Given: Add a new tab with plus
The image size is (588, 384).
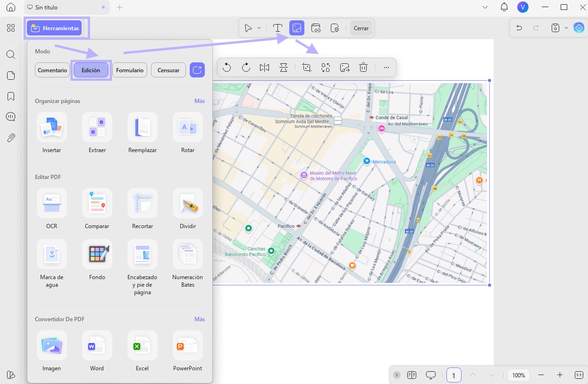Looking at the screenshot, I should pyautogui.click(x=119, y=8).
